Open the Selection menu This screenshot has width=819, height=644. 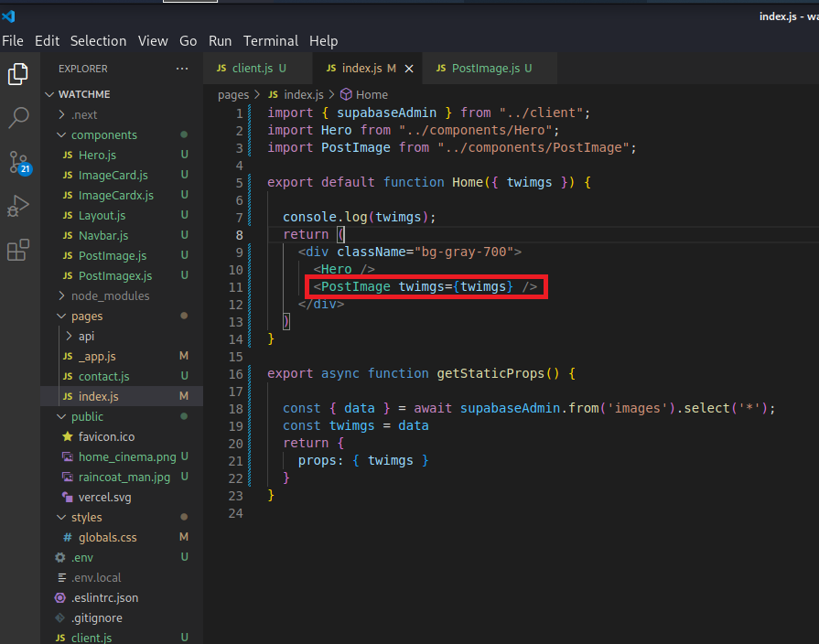click(98, 41)
